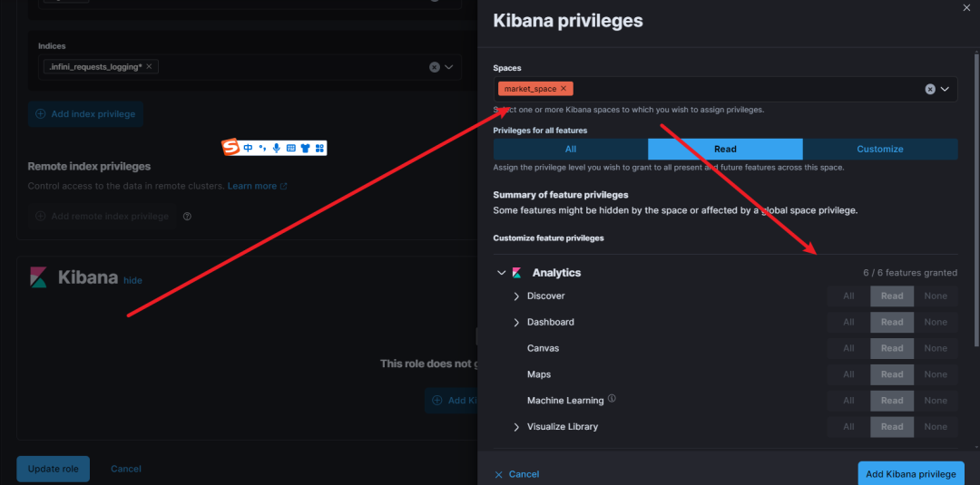
Task: Click the Kibana logo beside Analytics
Action: (517, 273)
